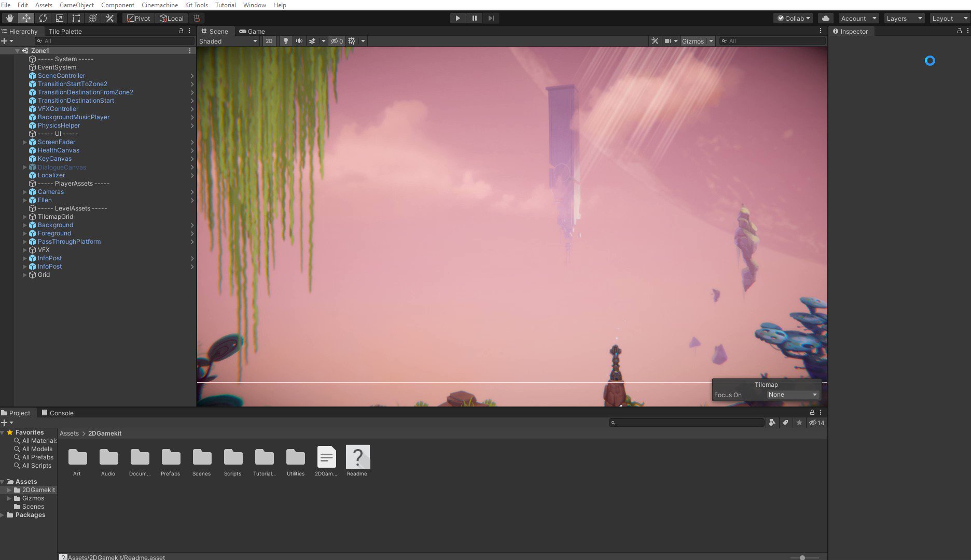Screen dimensions: 971x560
Task: Open Scene camera settings icon
Action: [x=668, y=41]
